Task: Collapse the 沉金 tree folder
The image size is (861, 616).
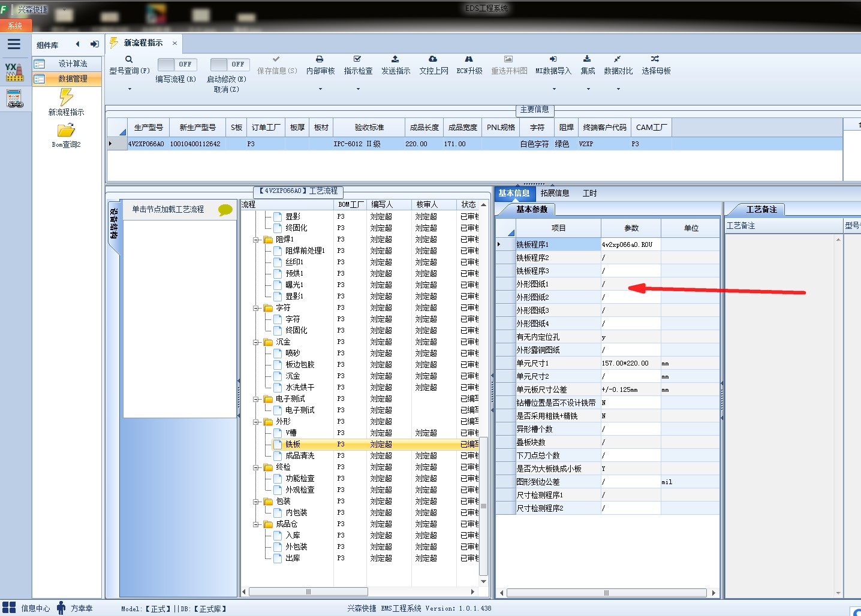Action: click(257, 342)
